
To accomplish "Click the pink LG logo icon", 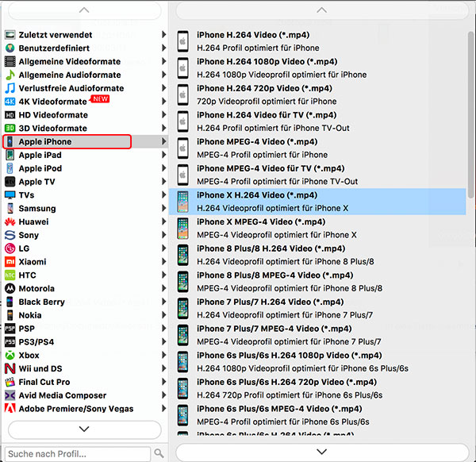I will point(10,248).
